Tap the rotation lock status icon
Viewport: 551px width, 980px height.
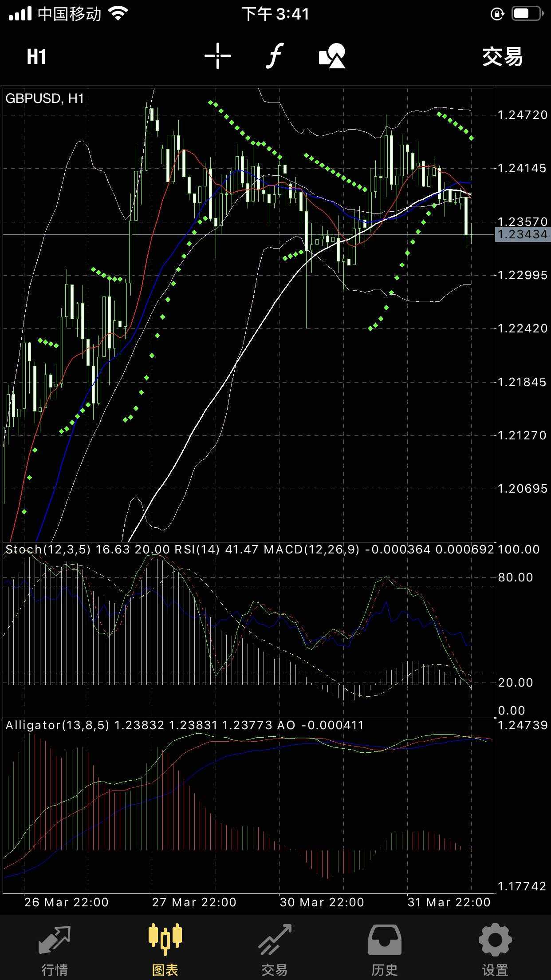tap(497, 14)
